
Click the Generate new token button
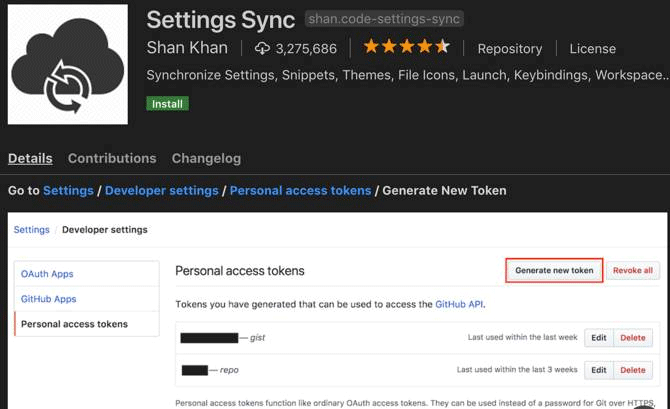coord(554,270)
